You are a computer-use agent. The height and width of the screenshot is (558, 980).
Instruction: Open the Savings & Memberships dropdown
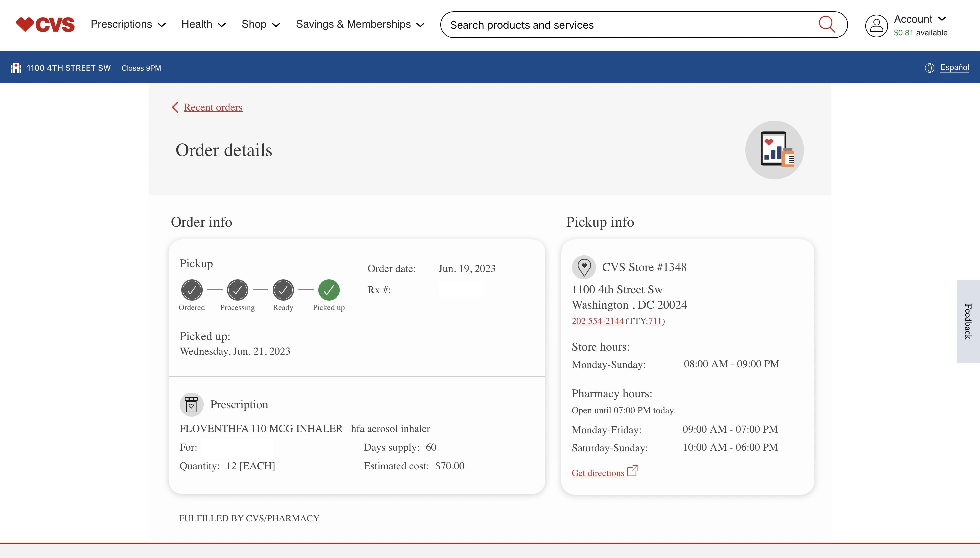coord(360,25)
